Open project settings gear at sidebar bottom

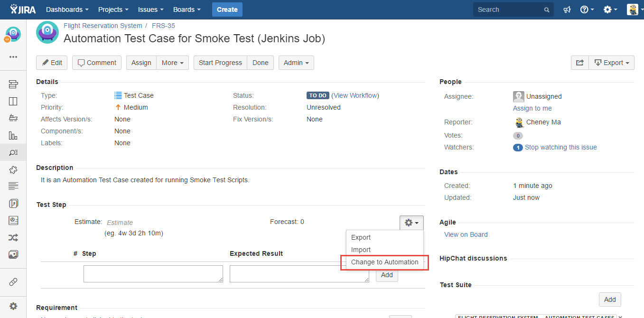pos(13,306)
